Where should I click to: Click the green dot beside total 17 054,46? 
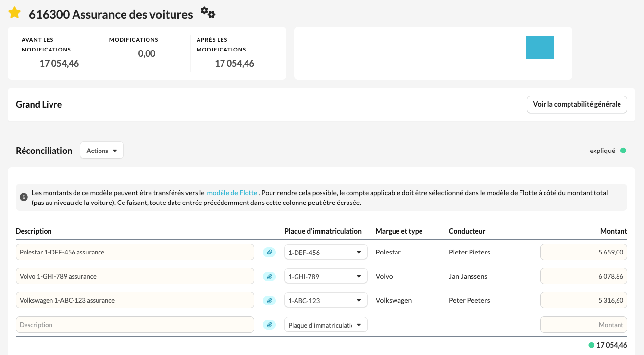point(591,345)
